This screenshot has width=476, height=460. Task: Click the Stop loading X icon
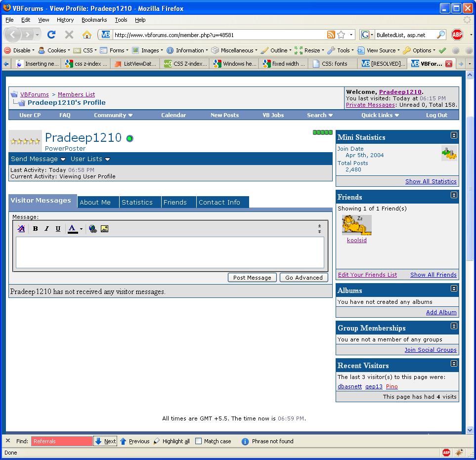[x=69, y=35]
